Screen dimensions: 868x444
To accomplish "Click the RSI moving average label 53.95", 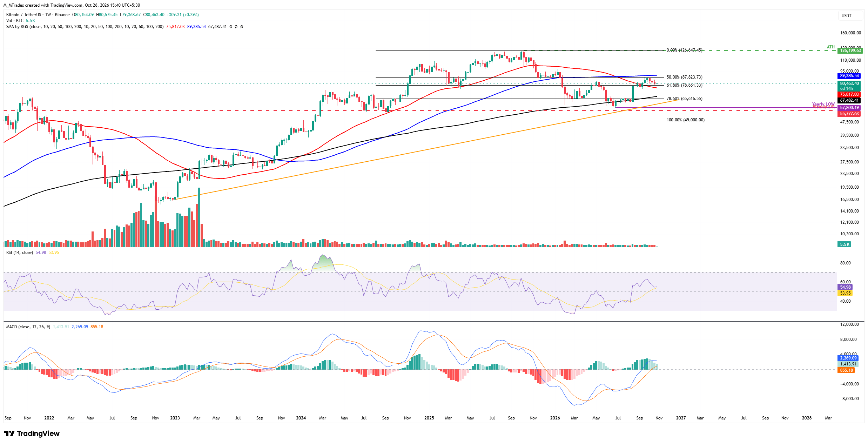I will tap(845, 293).
